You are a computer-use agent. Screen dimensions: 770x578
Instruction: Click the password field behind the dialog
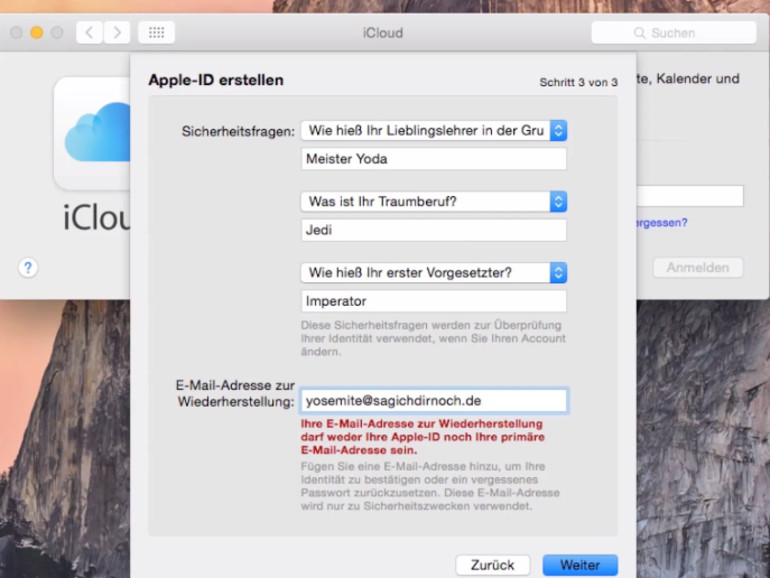[x=690, y=196]
